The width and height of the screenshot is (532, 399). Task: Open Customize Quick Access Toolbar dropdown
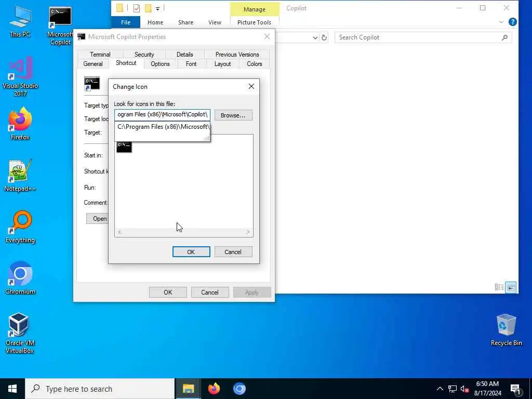coord(158,8)
